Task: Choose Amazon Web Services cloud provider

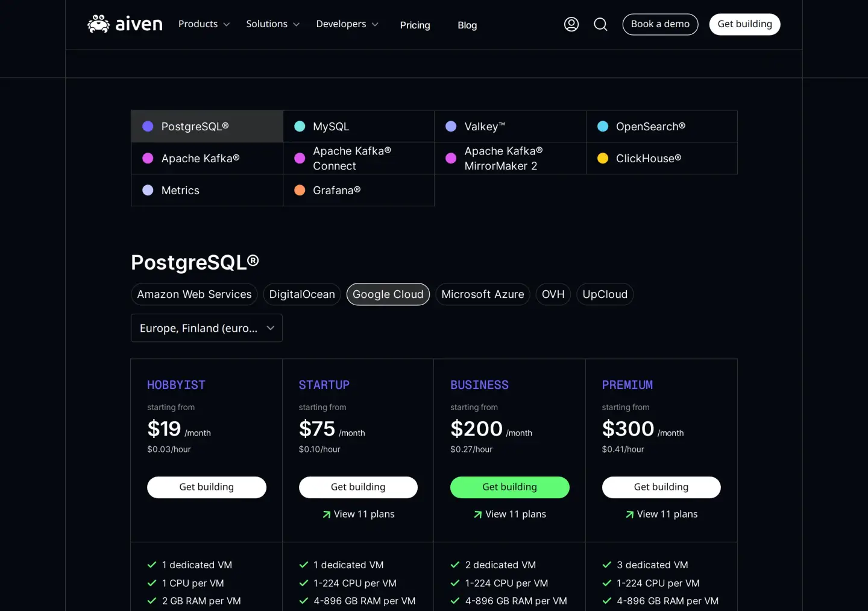Action: 194,294
